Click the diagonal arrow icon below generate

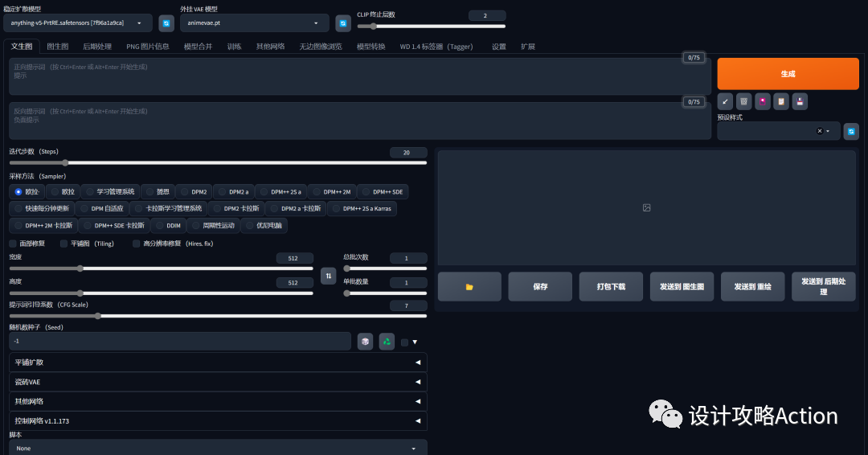point(725,101)
